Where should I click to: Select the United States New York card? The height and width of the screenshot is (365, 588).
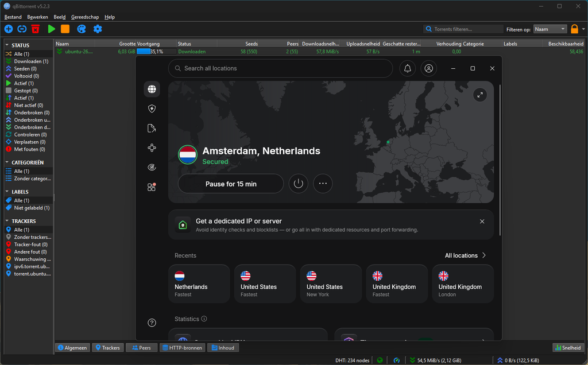[x=331, y=284]
